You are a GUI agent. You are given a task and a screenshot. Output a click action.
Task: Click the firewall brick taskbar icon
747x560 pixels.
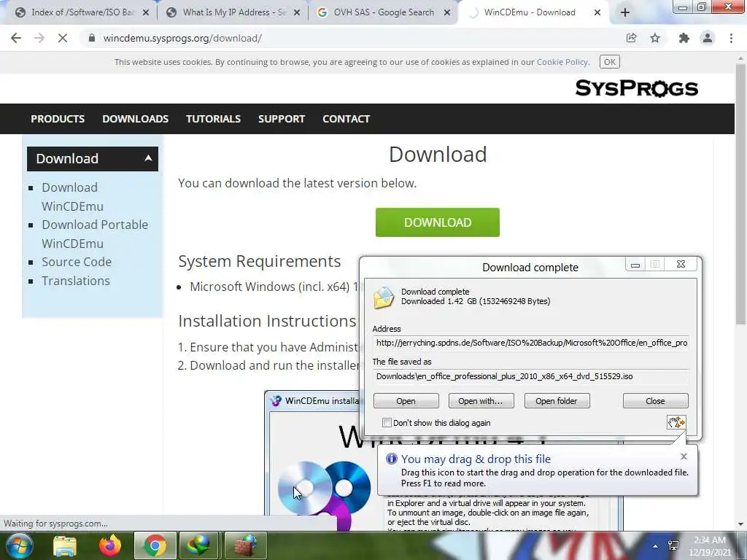pyautogui.click(x=244, y=545)
